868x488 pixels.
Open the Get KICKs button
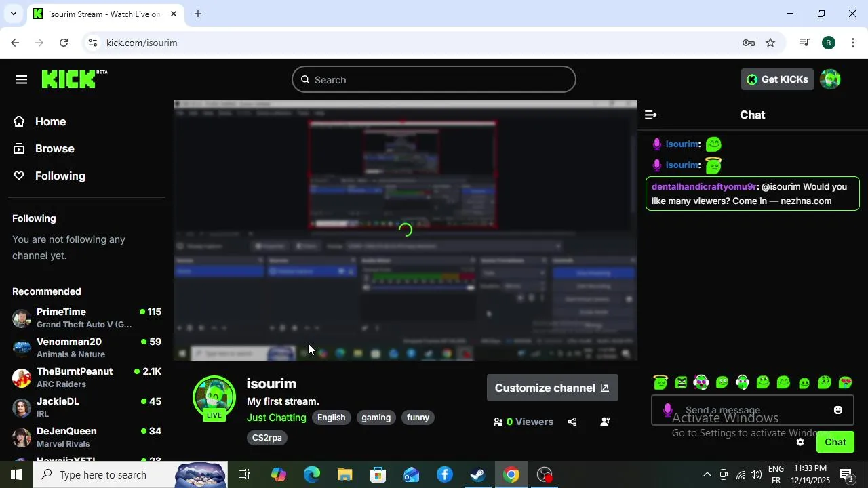[x=777, y=79]
